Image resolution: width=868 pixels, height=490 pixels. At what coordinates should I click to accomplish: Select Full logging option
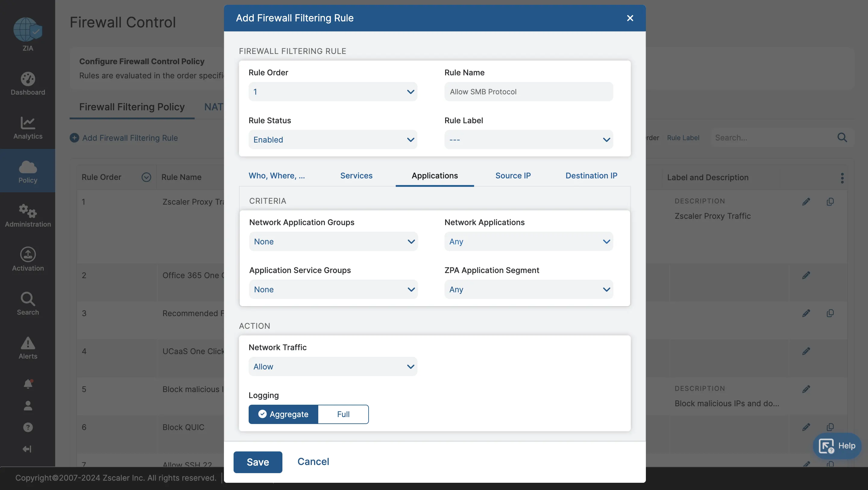point(343,414)
